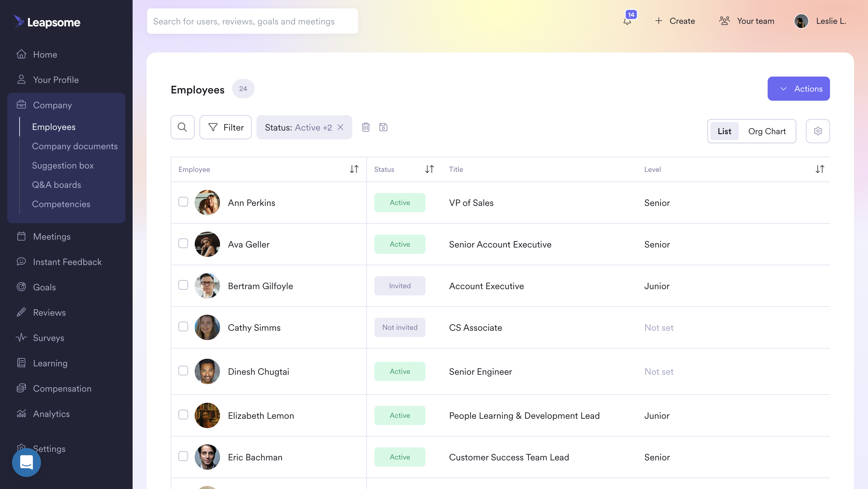Go to Suggestion box in sidebar

tap(63, 166)
